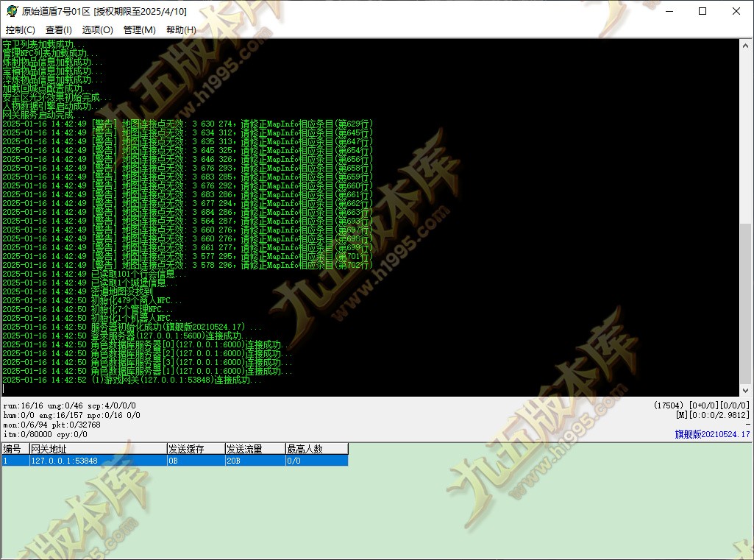Click log line 初始化479个商人NPC
The height and width of the screenshot is (560, 754).
pos(92,300)
